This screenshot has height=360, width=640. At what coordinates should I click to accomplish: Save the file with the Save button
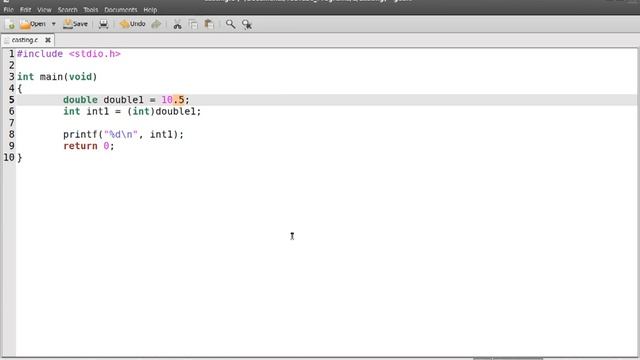76,24
